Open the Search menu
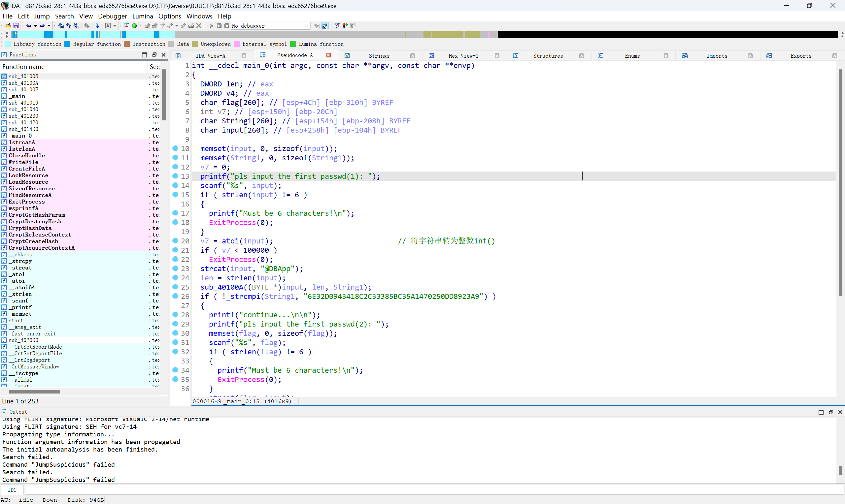 coord(64,16)
